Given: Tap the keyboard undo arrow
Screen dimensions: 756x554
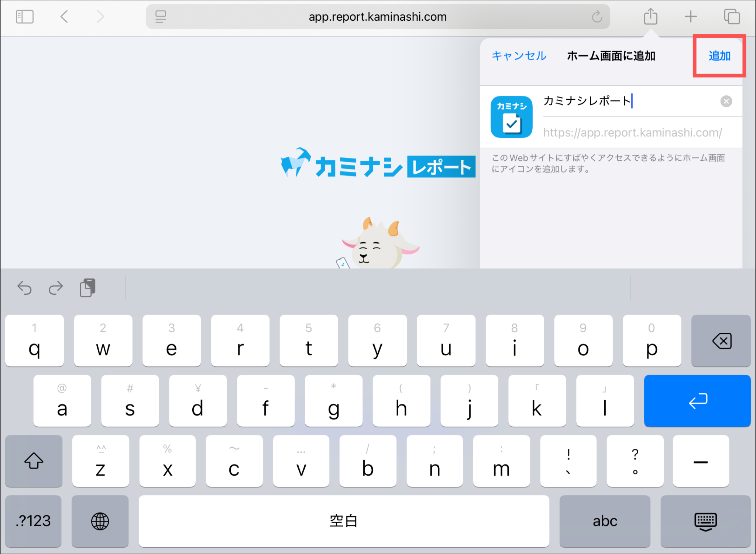Looking at the screenshot, I should 25,288.
